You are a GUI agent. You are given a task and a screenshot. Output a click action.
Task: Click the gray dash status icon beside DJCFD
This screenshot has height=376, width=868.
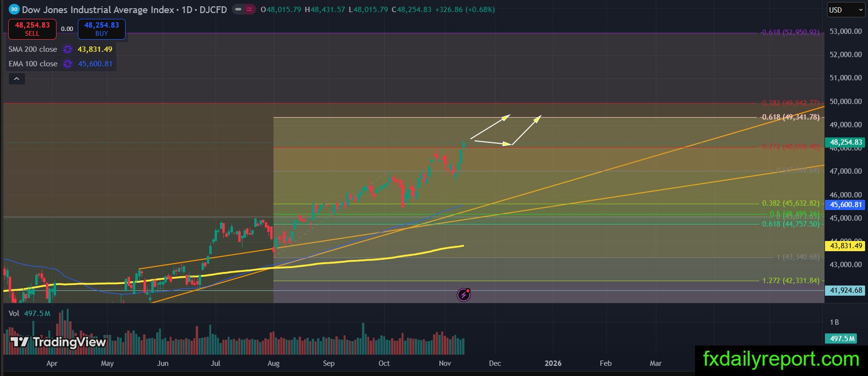pyautogui.click(x=238, y=9)
